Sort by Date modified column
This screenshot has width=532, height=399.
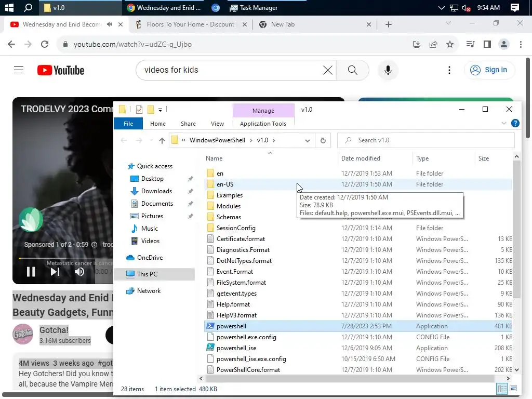click(x=361, y=158)
